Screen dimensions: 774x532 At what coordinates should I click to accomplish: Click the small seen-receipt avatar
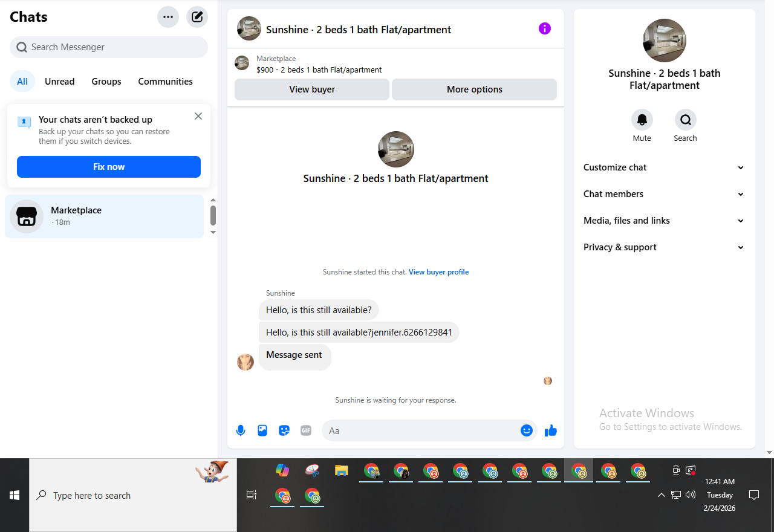click(x=548, y=381)
